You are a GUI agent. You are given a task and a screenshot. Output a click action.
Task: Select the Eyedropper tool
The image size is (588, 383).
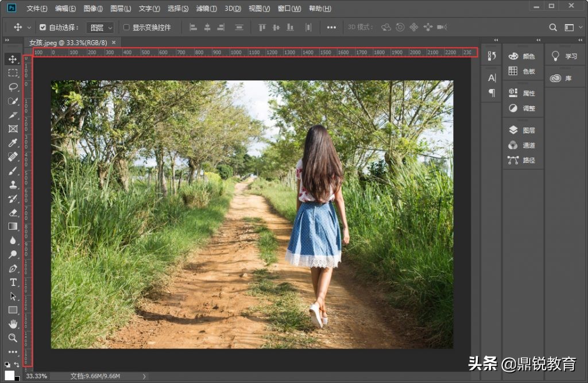click(x=13, y=143)
